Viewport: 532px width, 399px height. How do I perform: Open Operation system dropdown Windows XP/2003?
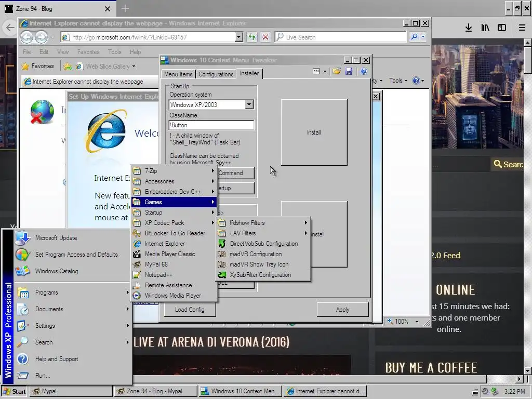pyautogui.click(x=249, y=104)
